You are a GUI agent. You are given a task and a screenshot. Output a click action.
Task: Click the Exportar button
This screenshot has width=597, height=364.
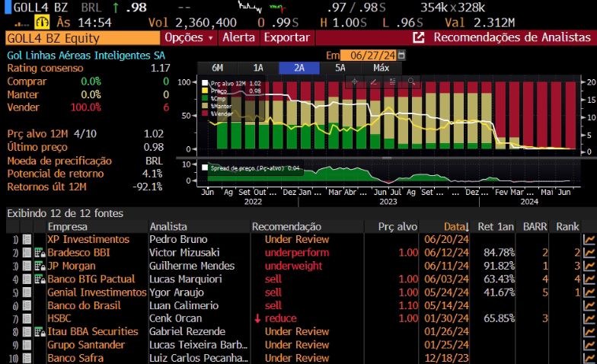coord(286,37)
